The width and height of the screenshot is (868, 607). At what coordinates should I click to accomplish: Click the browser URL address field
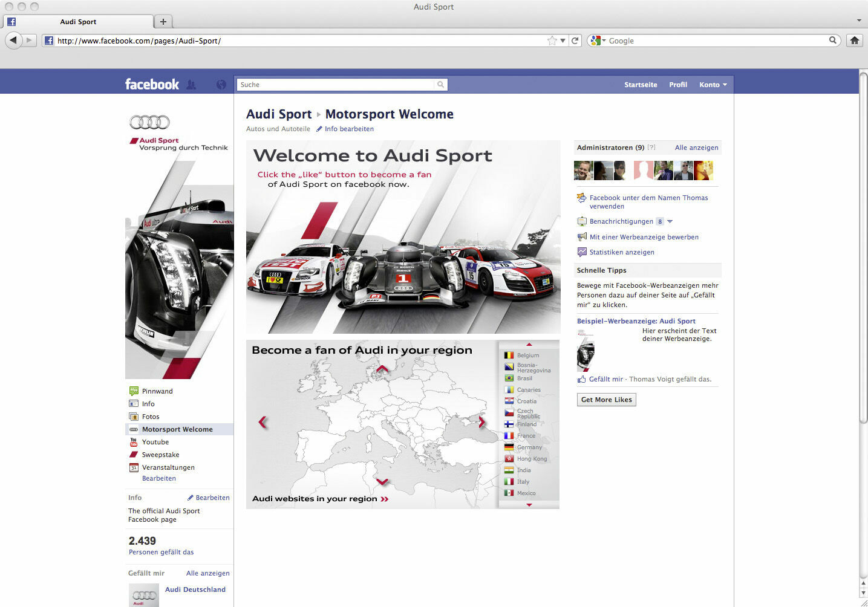[x=299, y=41]
